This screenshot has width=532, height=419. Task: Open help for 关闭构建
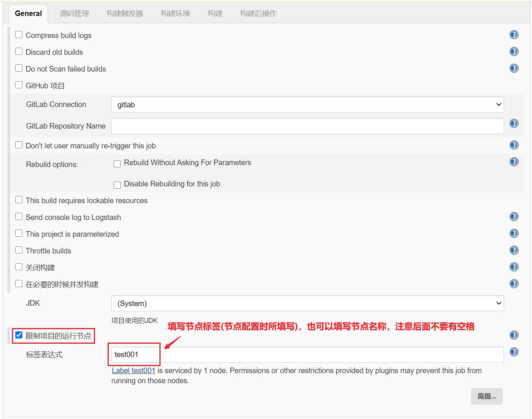(514, 267)
